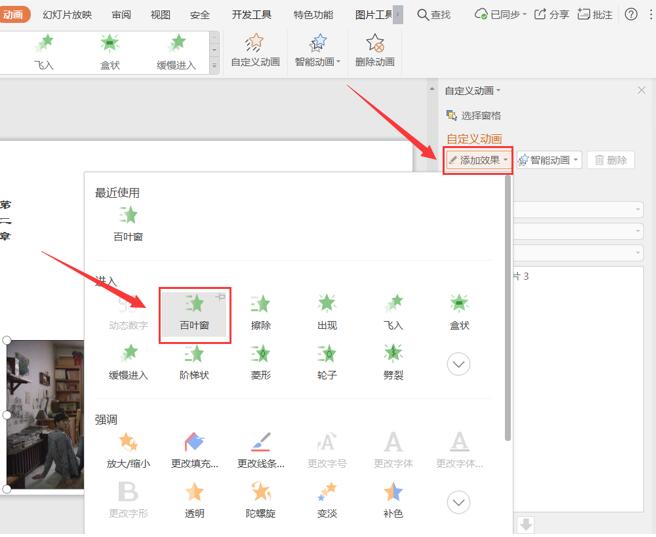Choose the 放大/缩小 emphasis effect
The image size is (656, 537).
128,451
